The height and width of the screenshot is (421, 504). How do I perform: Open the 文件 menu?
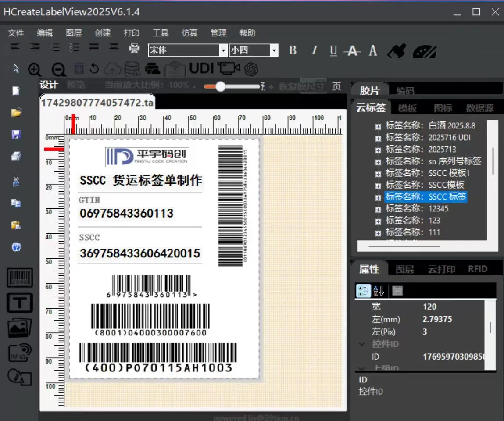click(16, 33)
